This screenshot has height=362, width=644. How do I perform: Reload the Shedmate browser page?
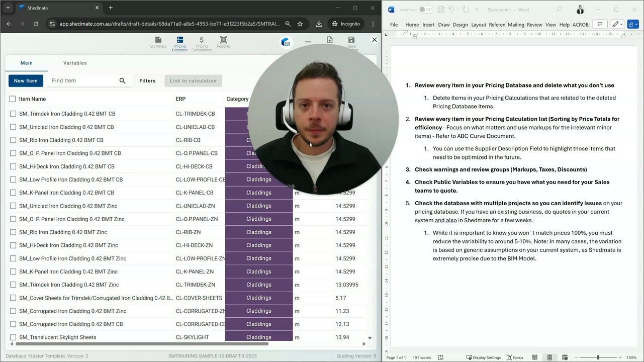point(36,24)
